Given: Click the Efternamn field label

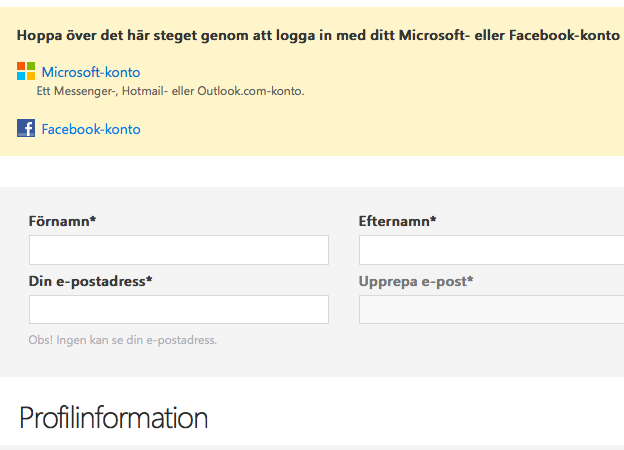Looking at the screenshot, I should click(x=394, y=221).
